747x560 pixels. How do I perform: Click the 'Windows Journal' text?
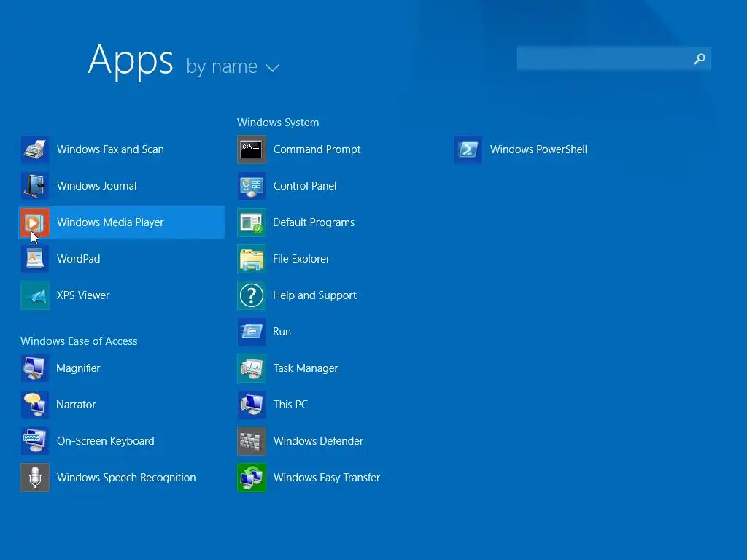coord(97,186)
